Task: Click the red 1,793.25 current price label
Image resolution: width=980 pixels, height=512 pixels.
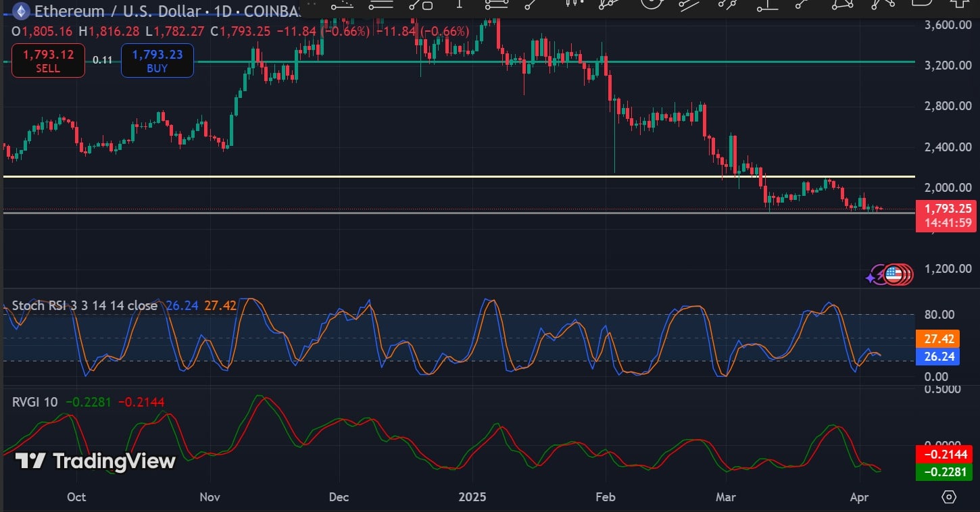Action: 946,209
